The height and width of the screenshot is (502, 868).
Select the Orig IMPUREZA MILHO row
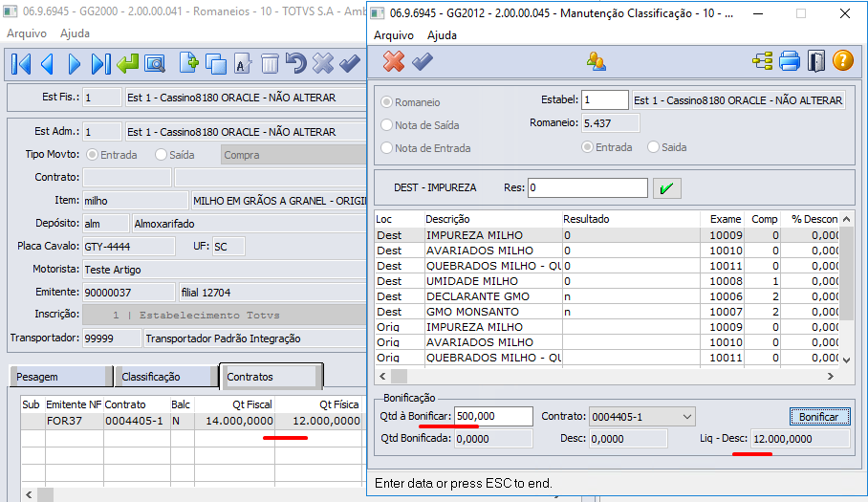[x=607, y=327]
